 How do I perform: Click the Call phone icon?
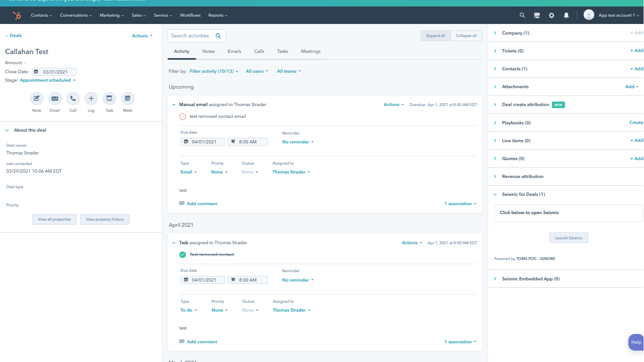(x=73, y=98)
